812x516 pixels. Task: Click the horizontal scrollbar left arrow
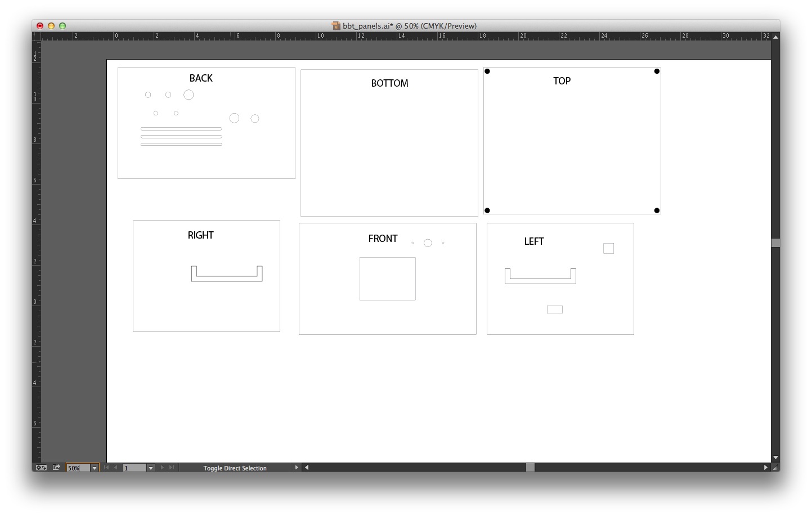click(306, 468)
